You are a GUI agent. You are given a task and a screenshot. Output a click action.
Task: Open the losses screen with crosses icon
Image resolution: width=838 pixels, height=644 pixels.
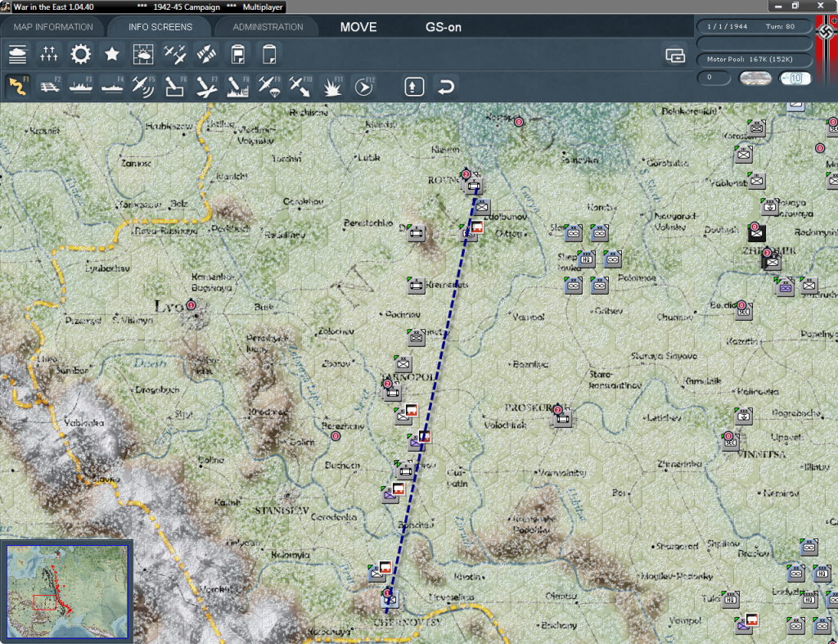(x=48, y=54)
